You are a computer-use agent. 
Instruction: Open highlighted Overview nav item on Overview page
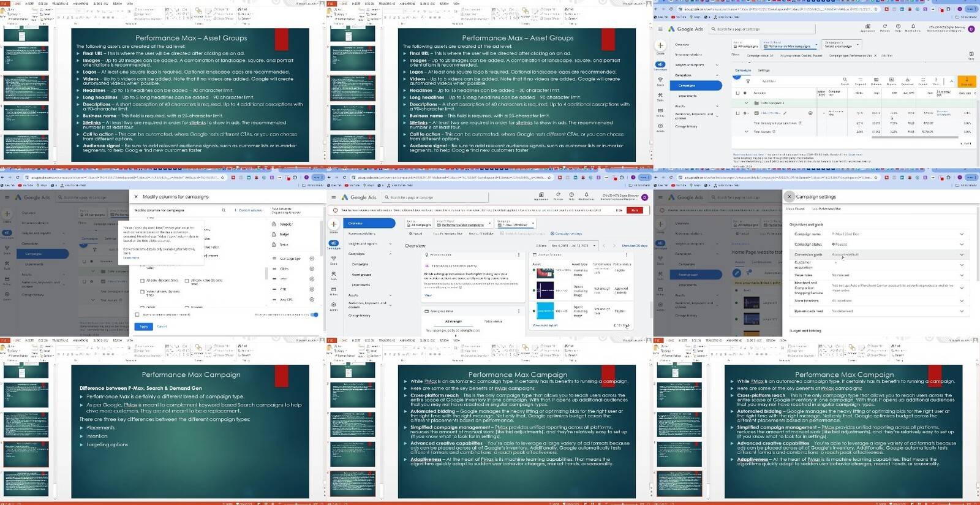pos(369,223)
